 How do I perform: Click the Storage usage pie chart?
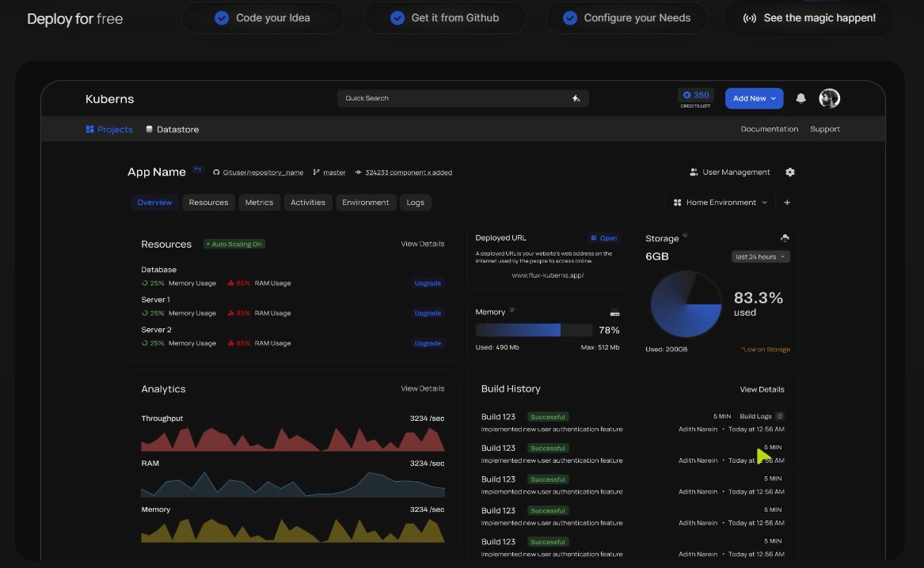(x=686, y=305)
